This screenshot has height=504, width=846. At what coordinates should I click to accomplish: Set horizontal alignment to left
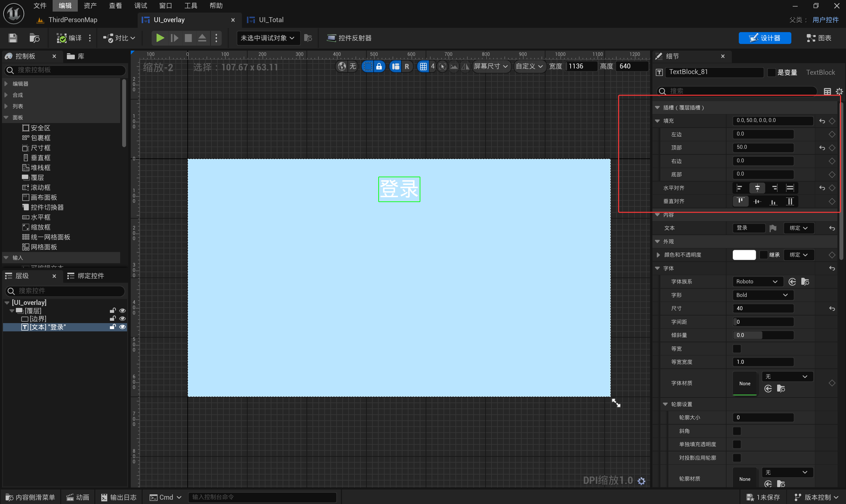(740, 188)
